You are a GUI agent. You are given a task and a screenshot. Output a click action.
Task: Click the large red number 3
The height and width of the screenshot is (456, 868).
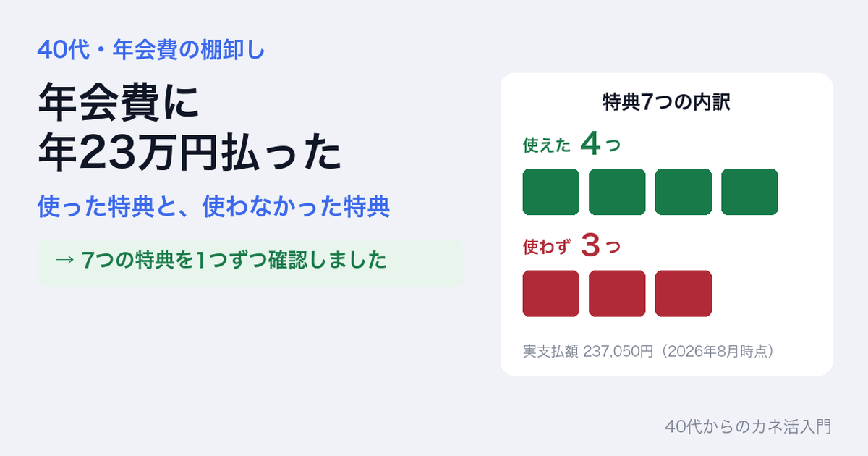(x=591, y=247)
